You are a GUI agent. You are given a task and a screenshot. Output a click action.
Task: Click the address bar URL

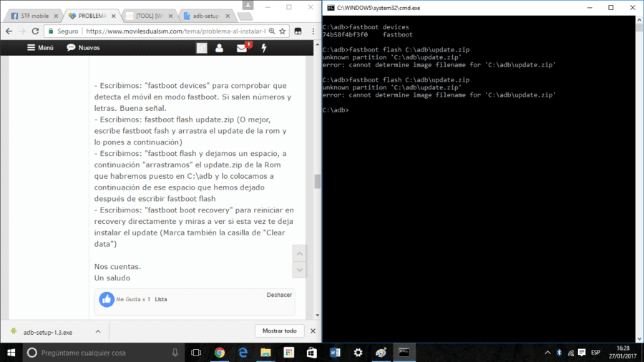pos(176,31)
